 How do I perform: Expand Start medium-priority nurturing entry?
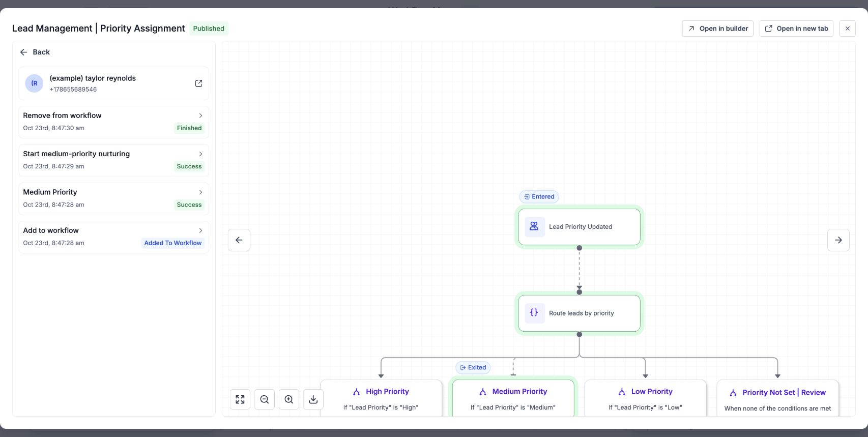pos(200,154)
